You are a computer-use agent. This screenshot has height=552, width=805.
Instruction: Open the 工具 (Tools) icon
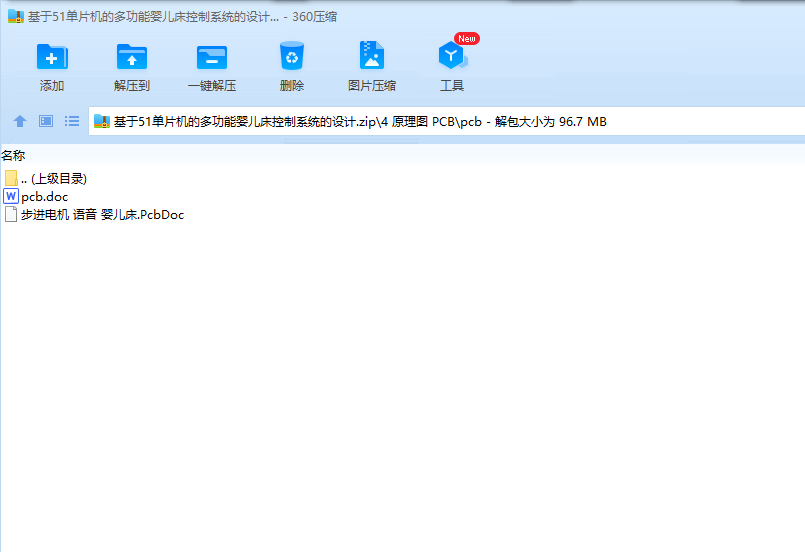(x=452, y=55)
